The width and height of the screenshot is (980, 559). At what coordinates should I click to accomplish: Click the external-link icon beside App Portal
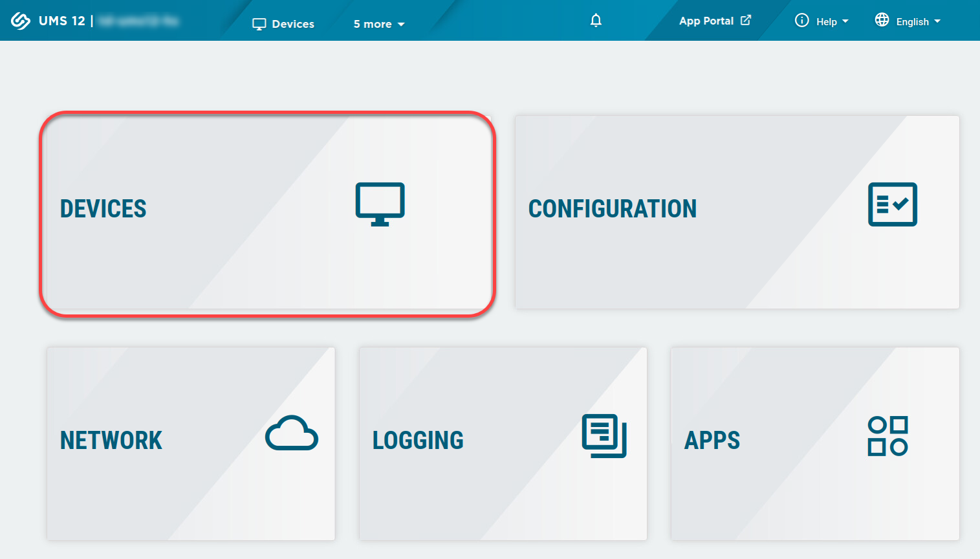click(x=746, y=20)
